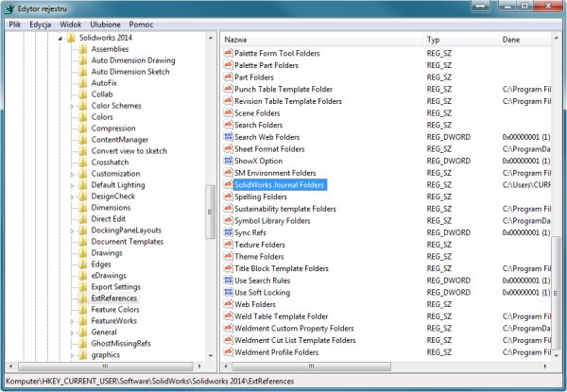Expand the graphics key
The width and height of the screenshot is (567, 392).
coord(72,355)
